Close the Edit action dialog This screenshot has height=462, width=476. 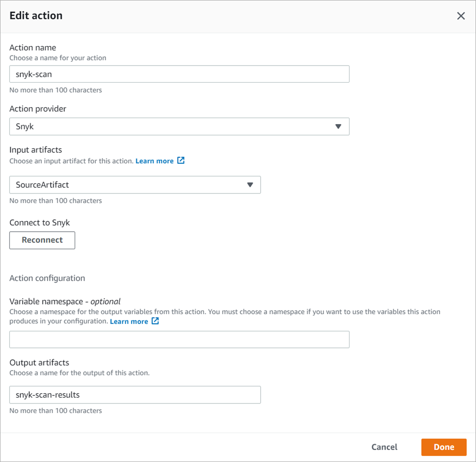tap(461, 16)
